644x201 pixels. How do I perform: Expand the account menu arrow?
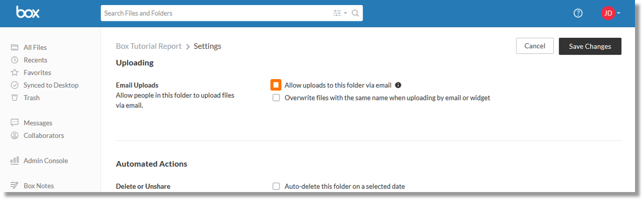point(619,13)
